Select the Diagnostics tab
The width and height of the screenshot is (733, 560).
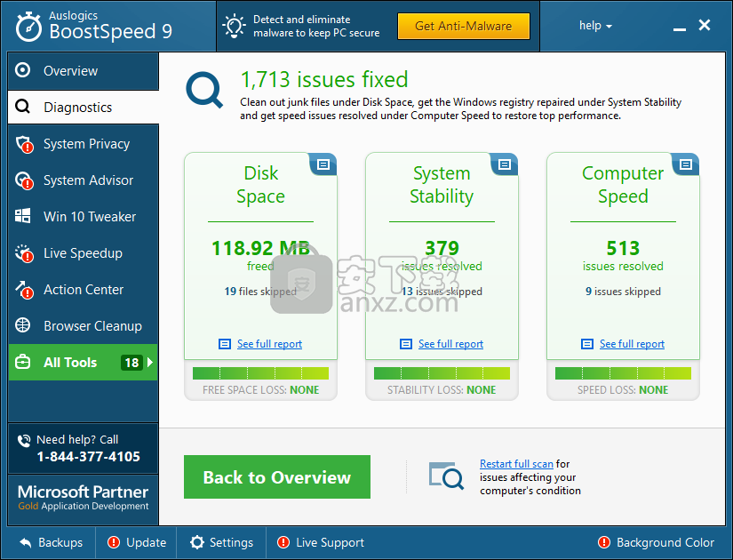click(84, 108)
